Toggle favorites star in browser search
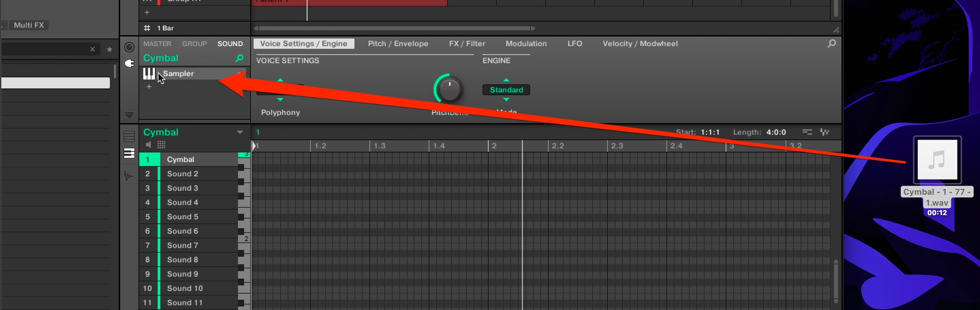 pos(109,49)
